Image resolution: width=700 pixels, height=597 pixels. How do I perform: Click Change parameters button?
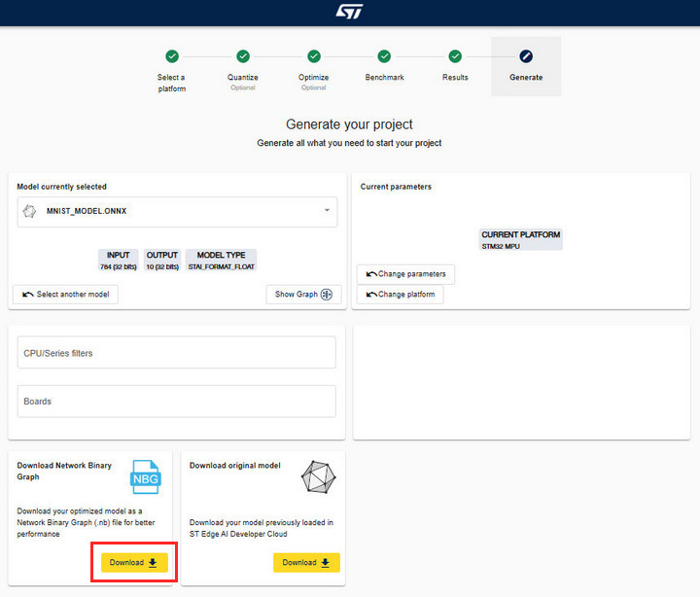click(405, 274)
